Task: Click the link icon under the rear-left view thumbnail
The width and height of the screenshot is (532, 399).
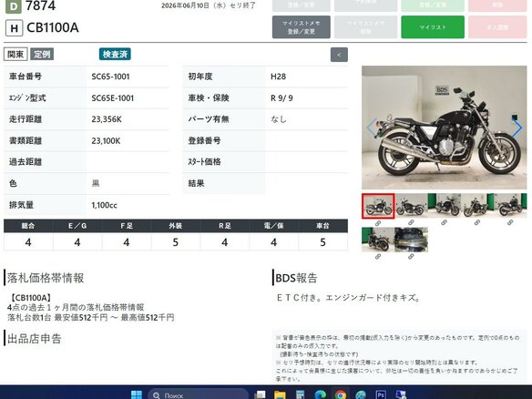Action: click(x=378, y=257)
